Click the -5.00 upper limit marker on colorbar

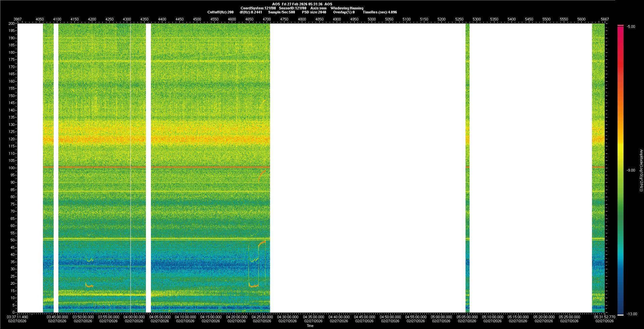point(631,27)
